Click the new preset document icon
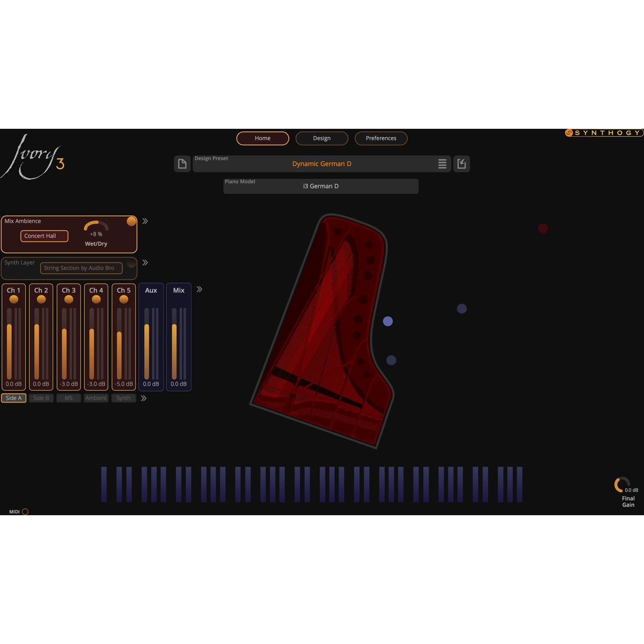The height and width of the screenshot is (644, 644). coord(182,164)
